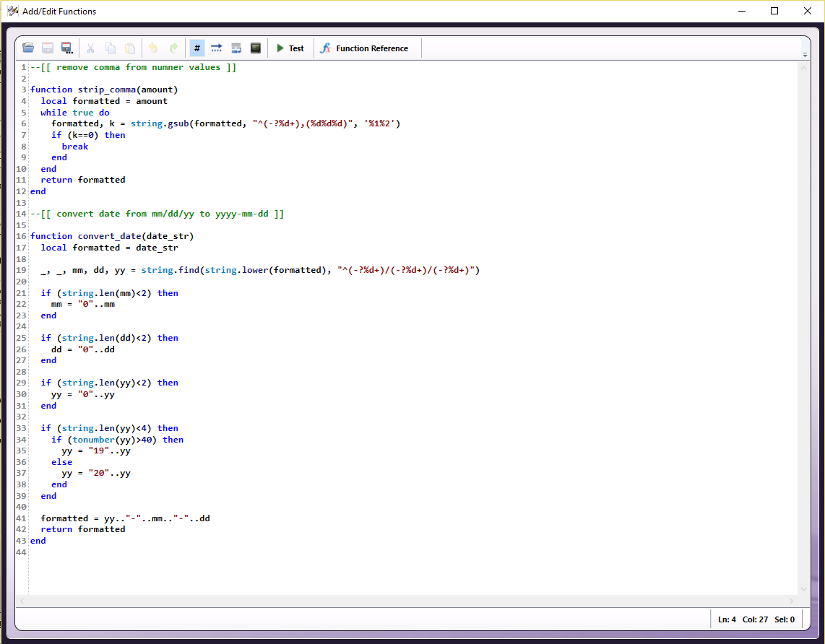Click the 'strip_comma(amount)' function name
Viewport: 825px width, 644px height.
tap(128, 90)
